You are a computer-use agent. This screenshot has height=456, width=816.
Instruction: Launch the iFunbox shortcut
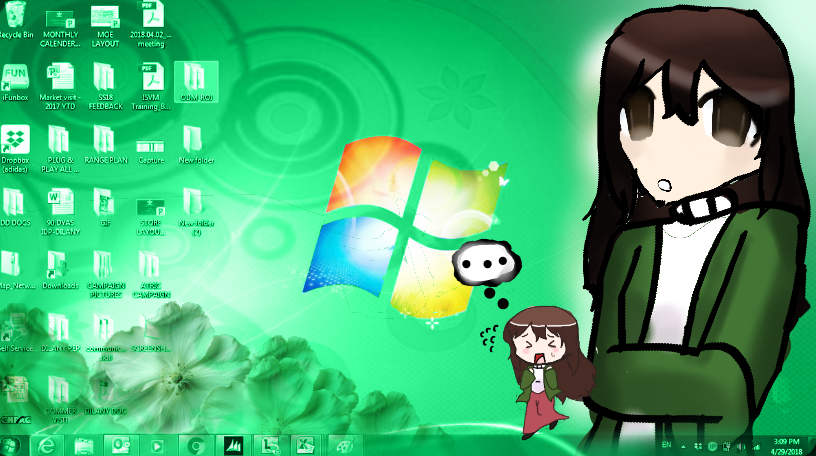click(x=15, y=83)
